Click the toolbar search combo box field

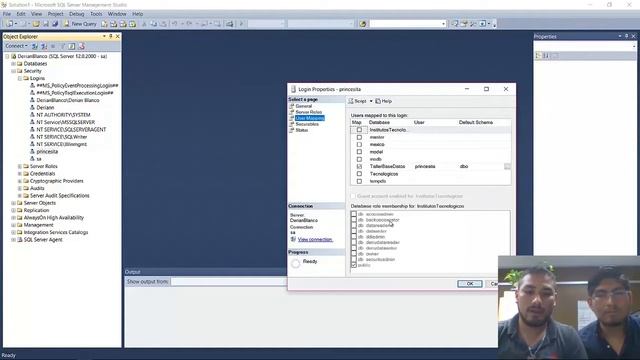tap(407, 24)
